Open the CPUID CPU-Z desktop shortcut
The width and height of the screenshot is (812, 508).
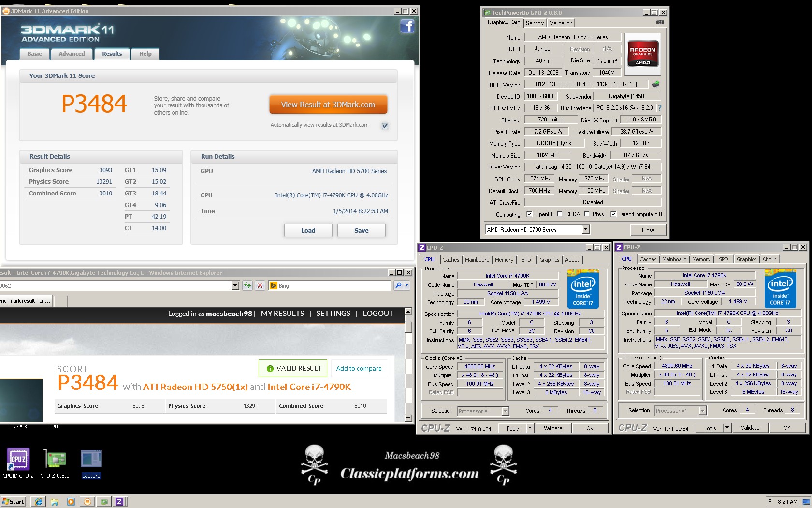pyautogui.click(x=18, y=463)
